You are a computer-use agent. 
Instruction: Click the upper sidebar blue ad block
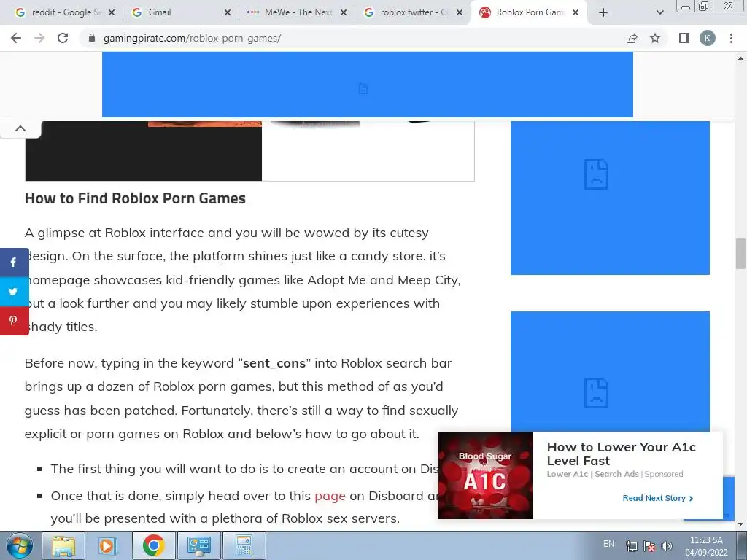[610, 198]
